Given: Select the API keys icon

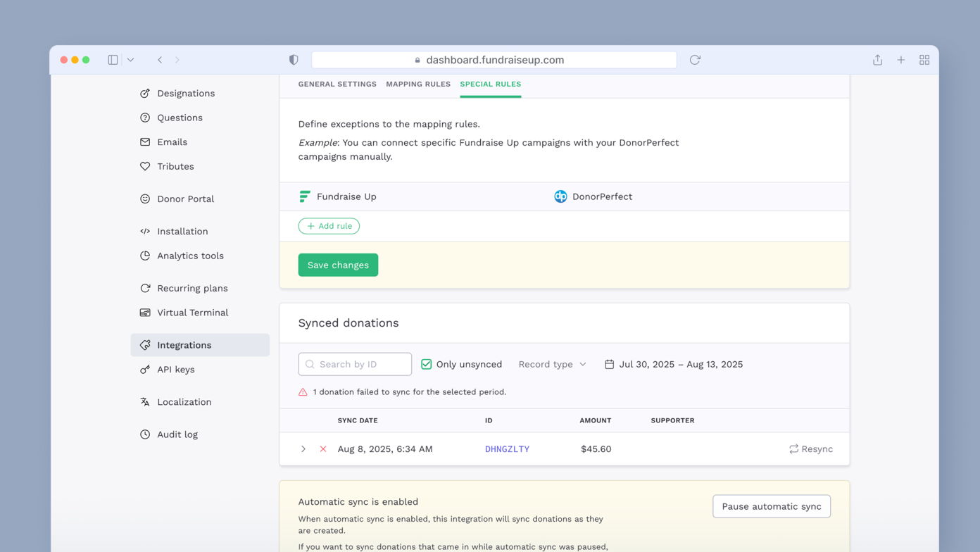Looking at the screenshot, I should tap(144, 369).
